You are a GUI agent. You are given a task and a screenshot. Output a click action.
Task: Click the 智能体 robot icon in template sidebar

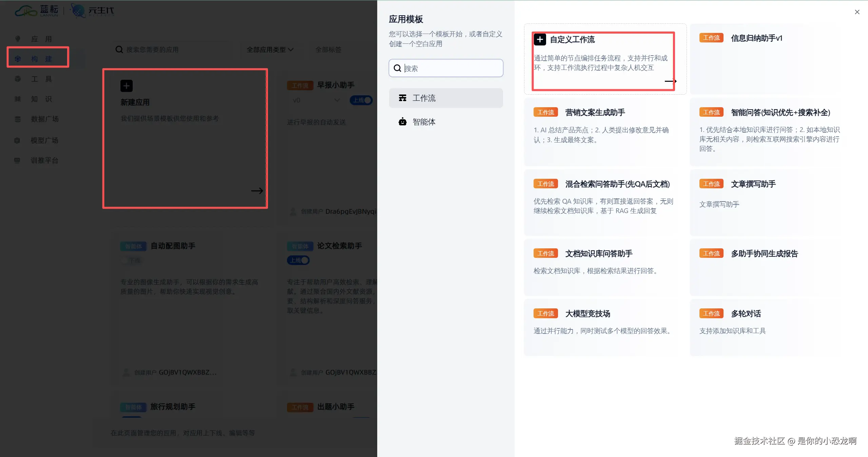coord(403,122)
